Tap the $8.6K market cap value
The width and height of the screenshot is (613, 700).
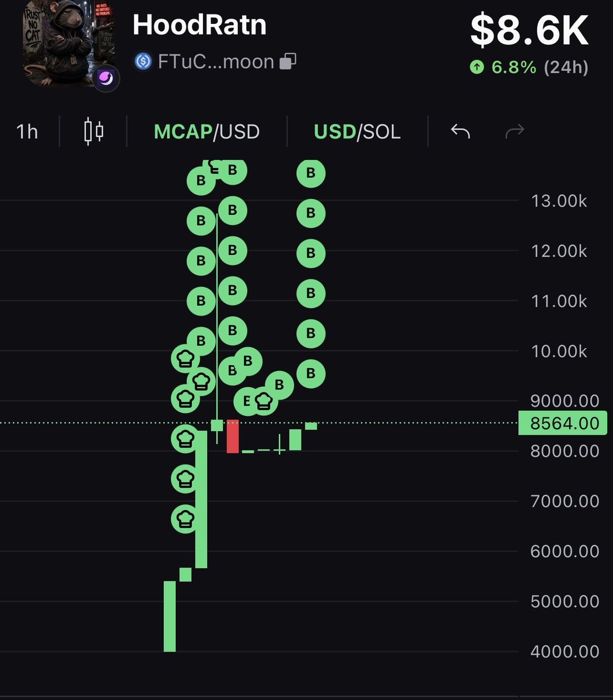529,31
